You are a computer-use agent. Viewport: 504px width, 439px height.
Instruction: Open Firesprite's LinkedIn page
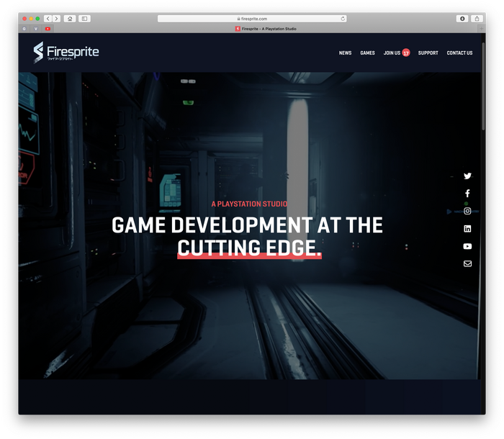pyautogui.click(x=467, y=229)
